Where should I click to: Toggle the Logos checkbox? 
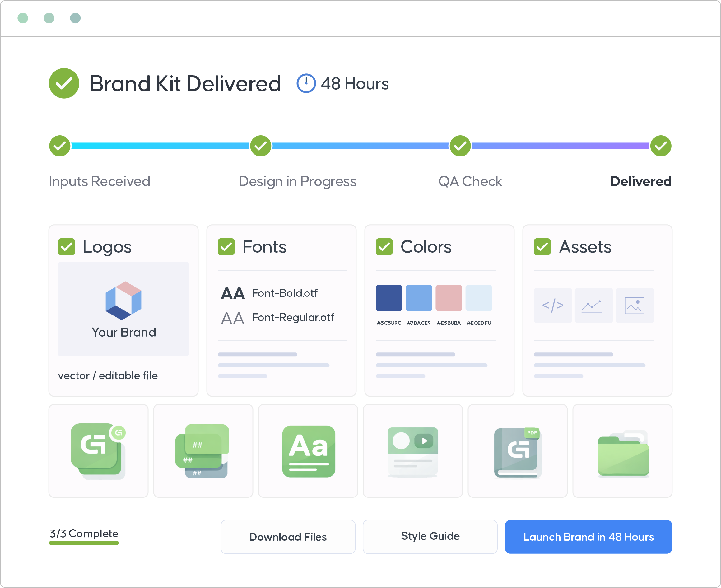(66, 247)
